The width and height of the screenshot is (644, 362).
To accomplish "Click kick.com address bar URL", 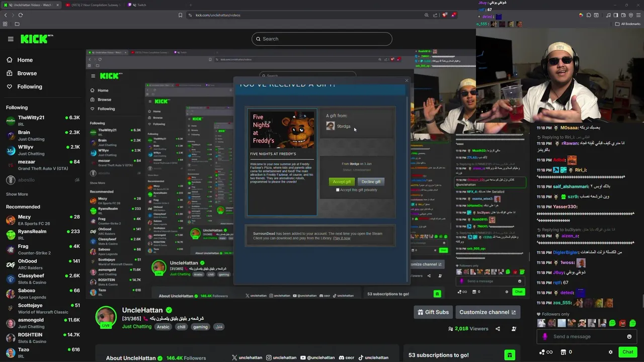I will pos(218,15).
